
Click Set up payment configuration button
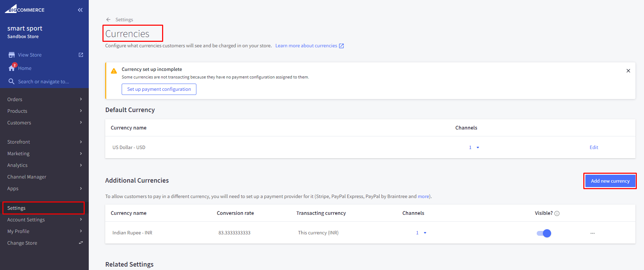click(x=159, y=89)
